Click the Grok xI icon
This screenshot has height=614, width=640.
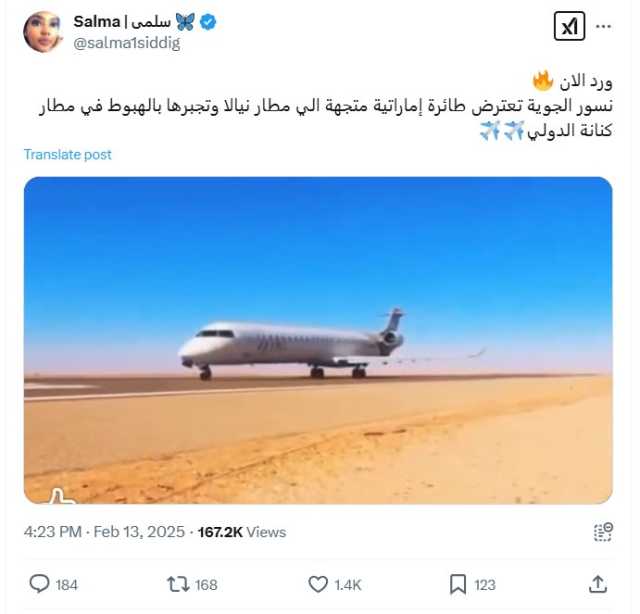pyautogui.click(x=569, y=26)
